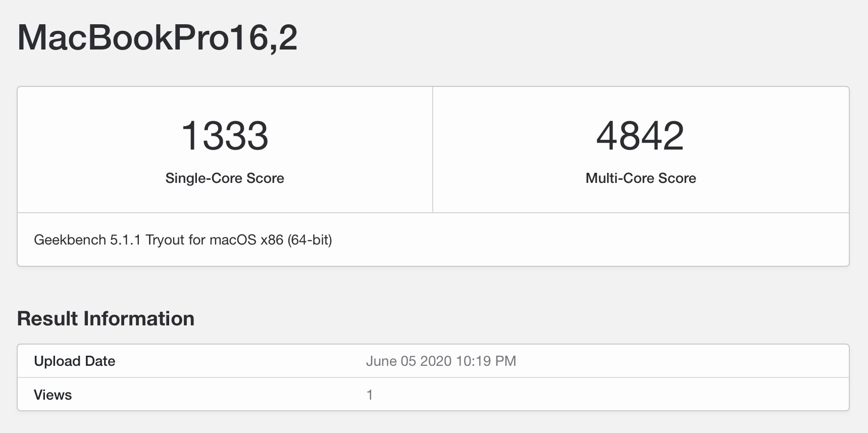Click the Geekbench 5.1.1 Tryout version text

click(183, 239)
